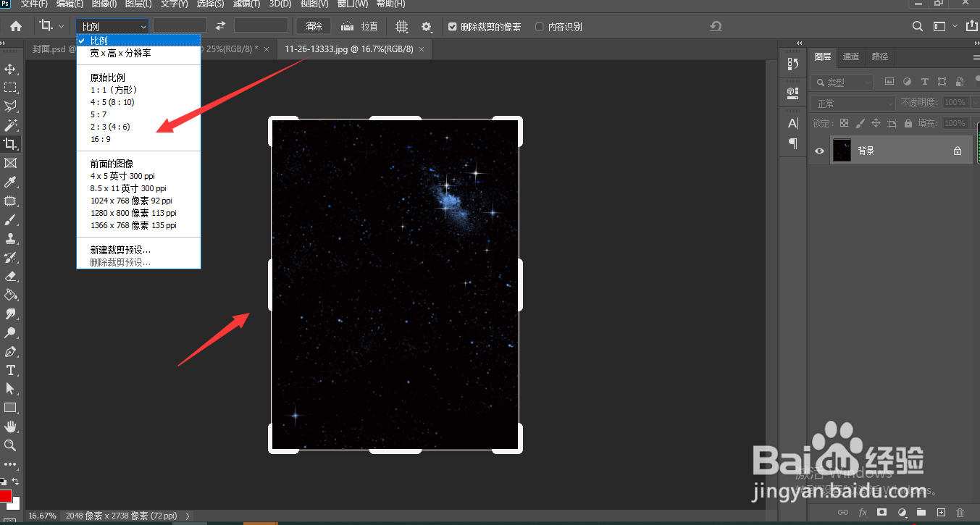Switch to the 路径 tab

[x=879, y=56]
